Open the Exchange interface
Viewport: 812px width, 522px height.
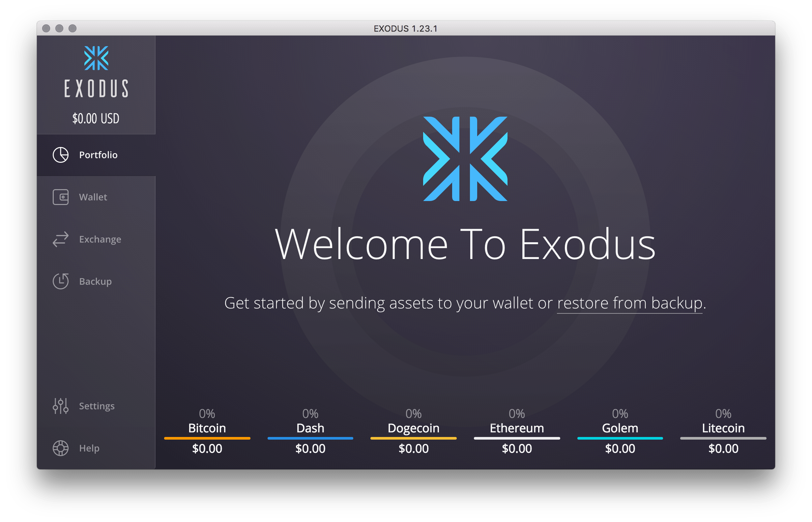click(89, 237)
